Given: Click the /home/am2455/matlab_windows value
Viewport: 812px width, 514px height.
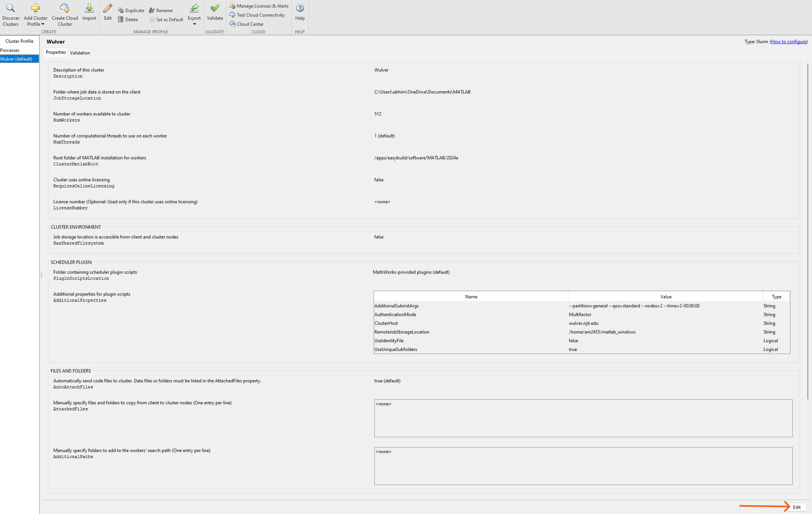Looking at the screenshot, I should pos(602,332).
